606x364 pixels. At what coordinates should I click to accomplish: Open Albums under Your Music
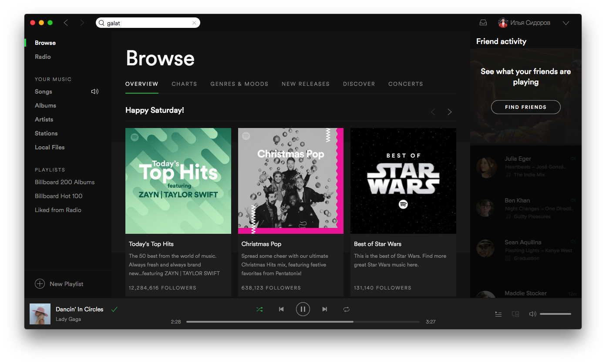45,105
